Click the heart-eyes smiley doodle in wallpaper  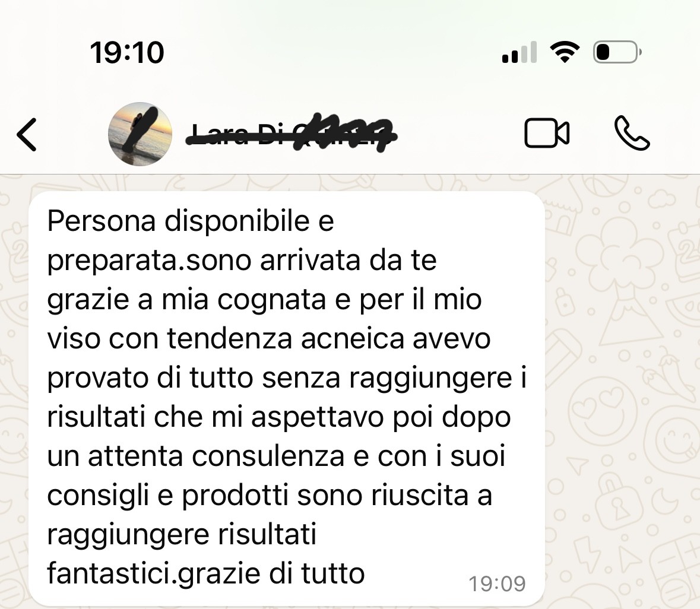click(x=604, y=410)
